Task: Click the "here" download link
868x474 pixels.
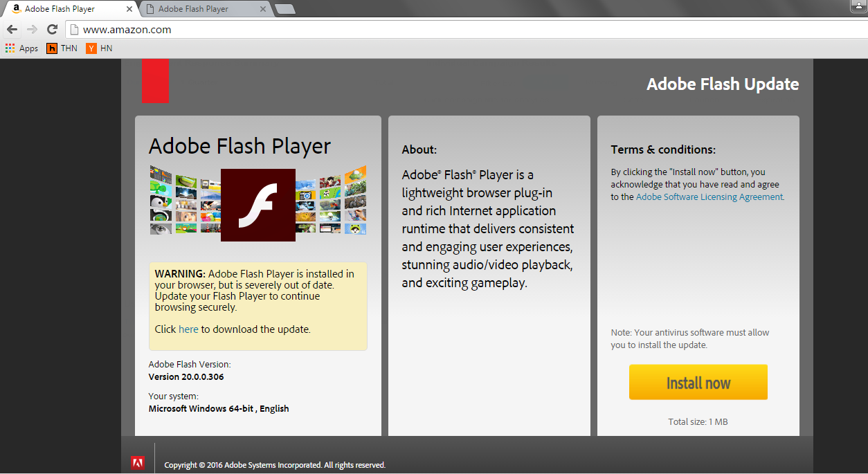Action: click(x=188, y=329)
